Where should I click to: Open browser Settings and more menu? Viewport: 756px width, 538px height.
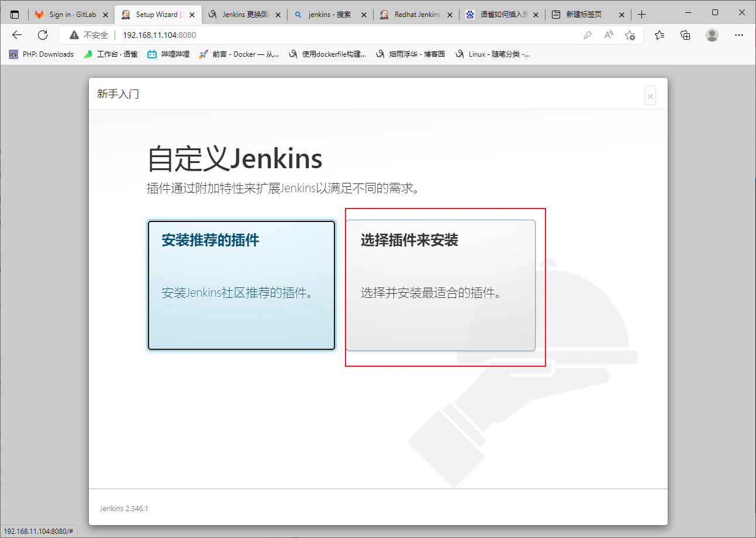[738, 35]
